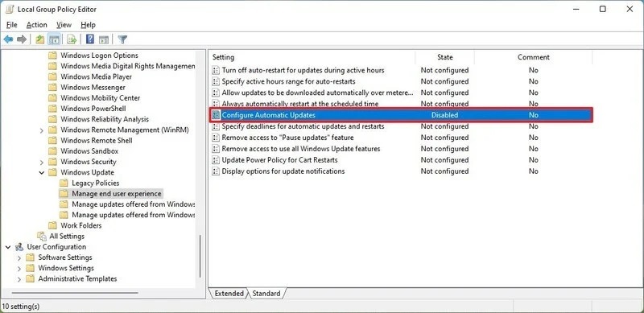Open the Help toolbar icon
644x313 pixels.
[90, 39]
